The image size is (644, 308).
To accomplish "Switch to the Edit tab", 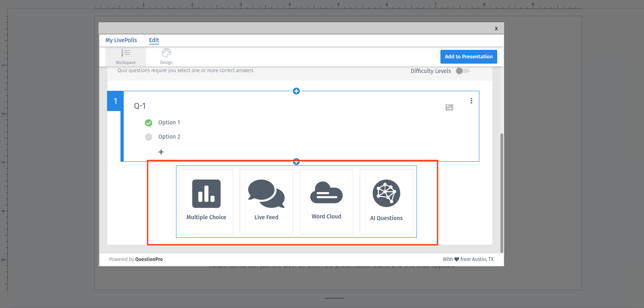I will point(154,40).
